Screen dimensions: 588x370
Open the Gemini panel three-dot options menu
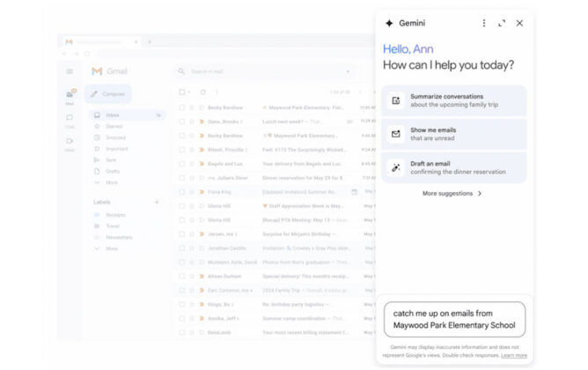[483, 23]
